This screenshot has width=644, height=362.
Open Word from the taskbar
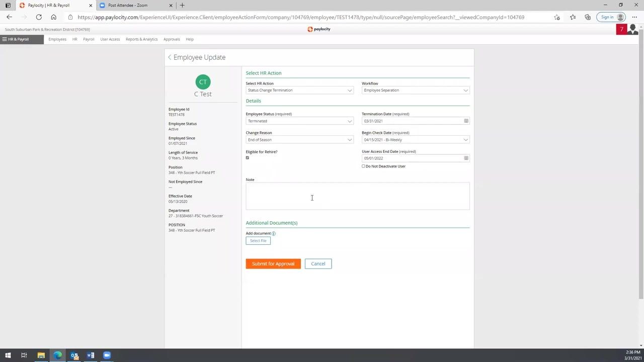pos(91,355)
